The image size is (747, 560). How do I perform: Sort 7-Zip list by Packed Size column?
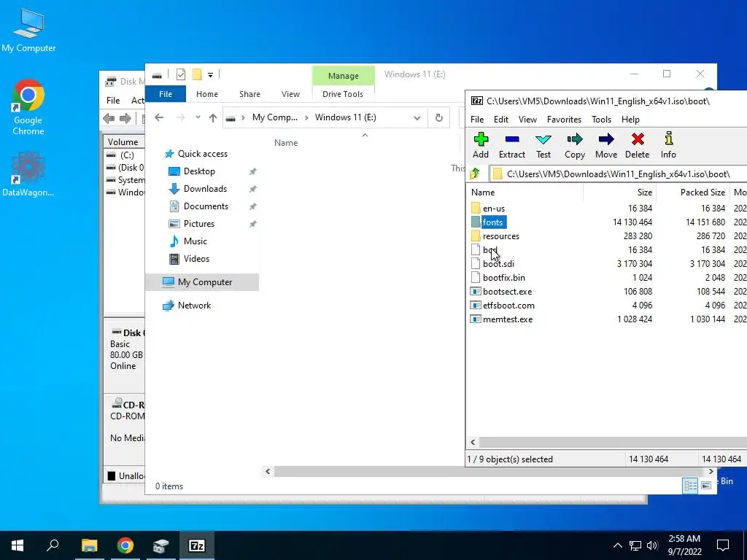point(693,192)
